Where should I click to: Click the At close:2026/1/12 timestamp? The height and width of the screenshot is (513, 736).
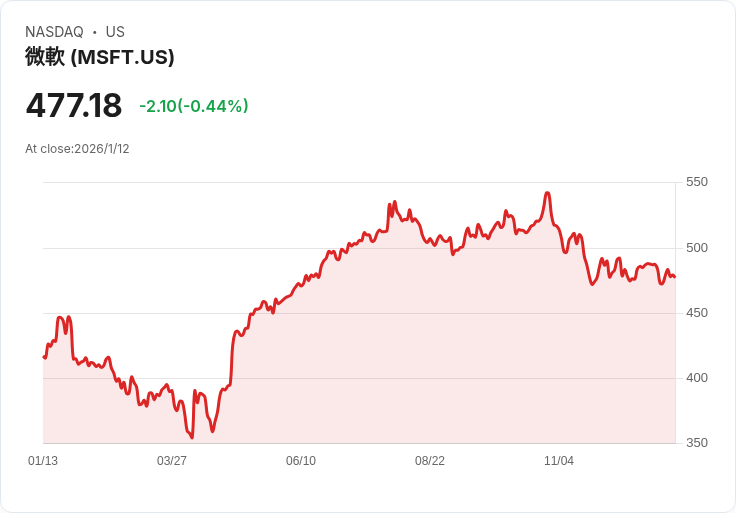click(x=77, y=149)
